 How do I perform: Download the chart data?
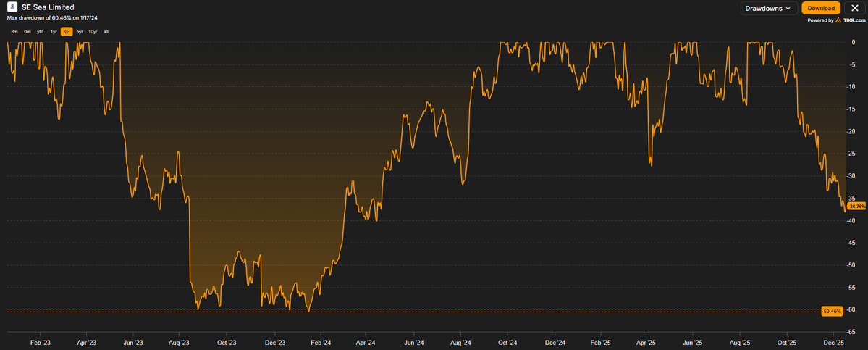click(x=821, y=8)
